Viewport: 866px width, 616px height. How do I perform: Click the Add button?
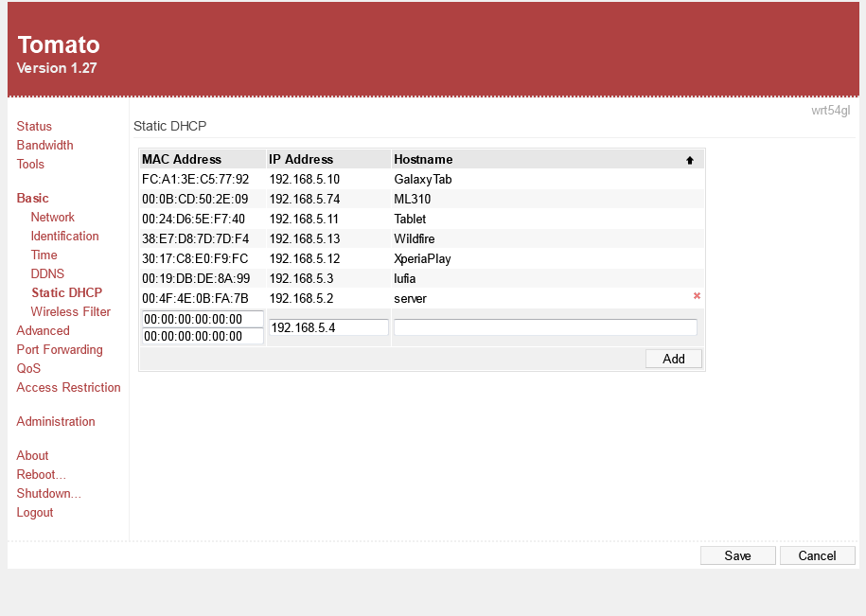coord(673,359)
